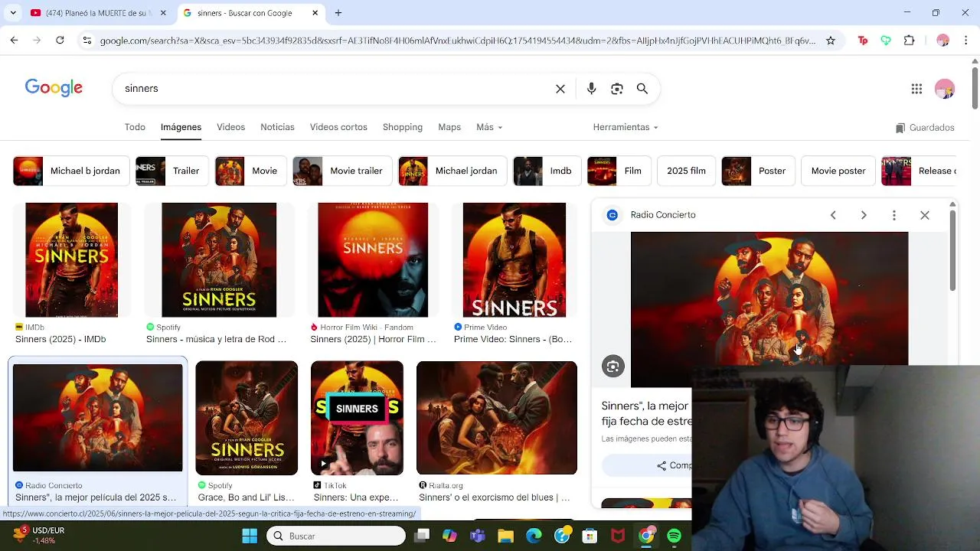Click the magnifier search submit icon
The width and height of the screenshot is (980, 551).
[642, 89]
